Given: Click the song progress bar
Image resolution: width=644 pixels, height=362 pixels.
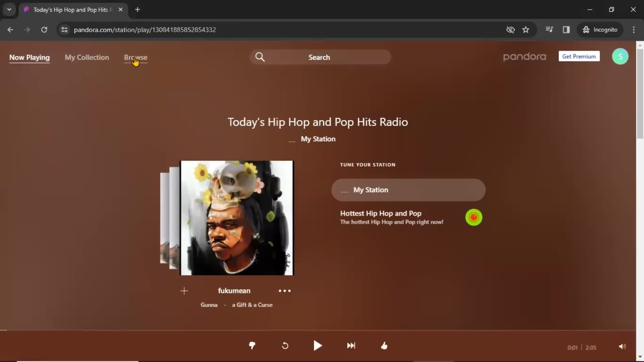Looking at the screenshot, I should [318, 330].
